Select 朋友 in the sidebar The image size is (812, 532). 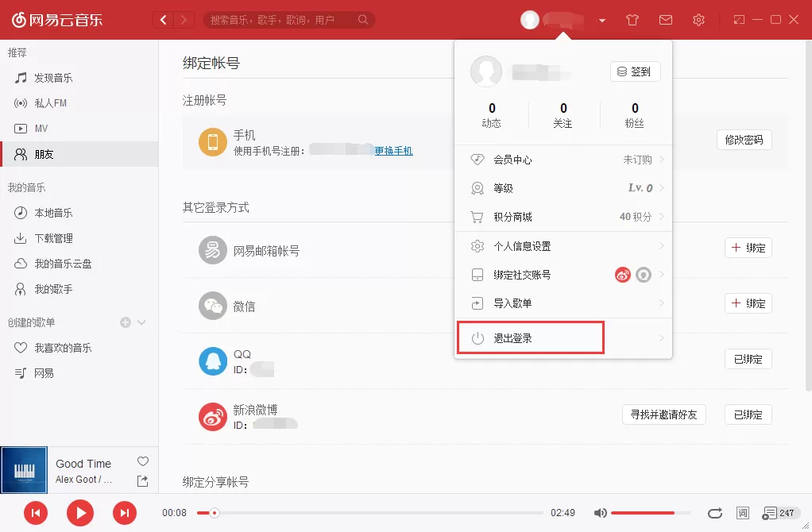click(79, 154)
